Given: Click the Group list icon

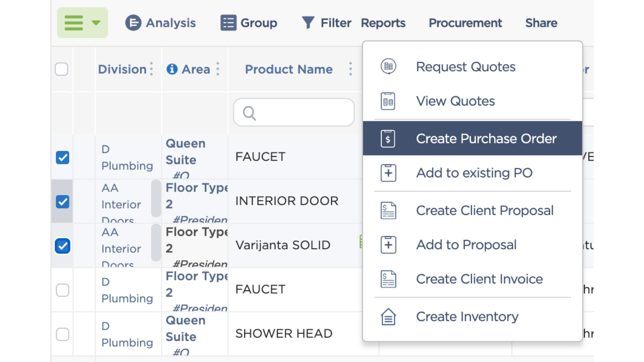Looking at the screenshot, I should click(x=228, y=23).
